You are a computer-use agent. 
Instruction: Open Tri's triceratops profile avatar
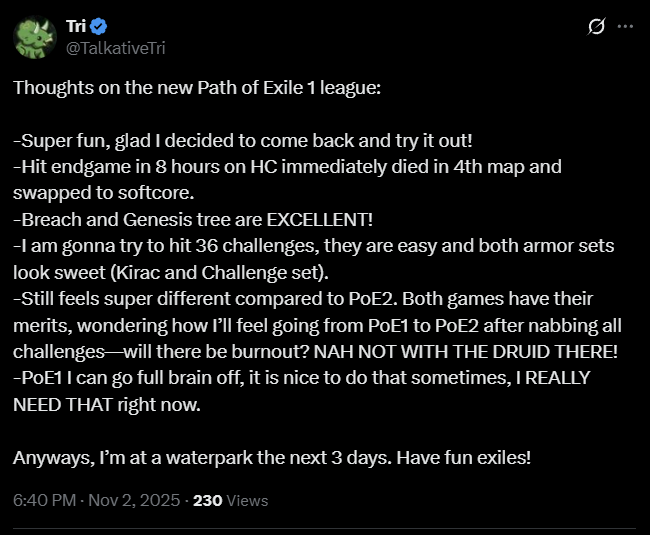tap(35, 37)
